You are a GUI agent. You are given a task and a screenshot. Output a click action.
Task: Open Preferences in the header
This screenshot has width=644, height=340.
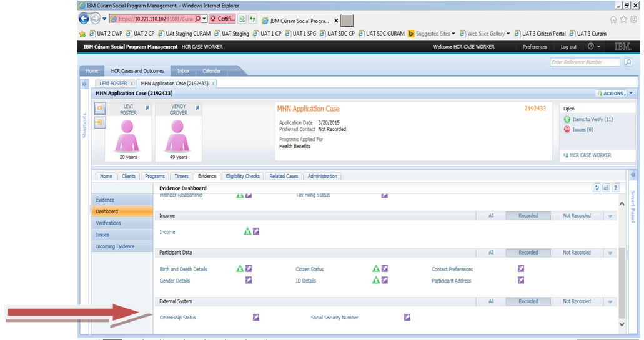coord(535,47)
